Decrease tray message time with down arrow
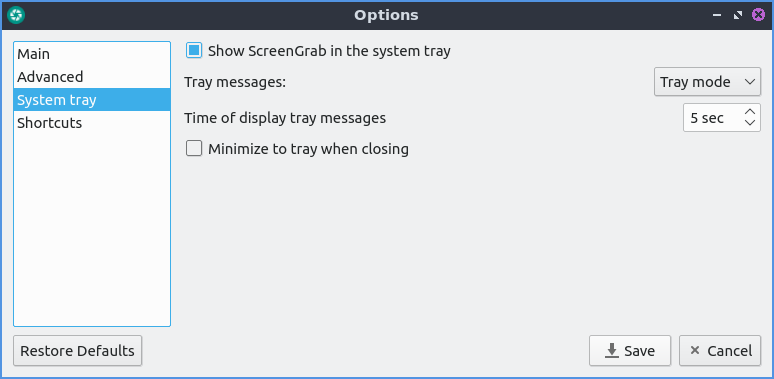774x379 pixels. [x=749, y=122]
